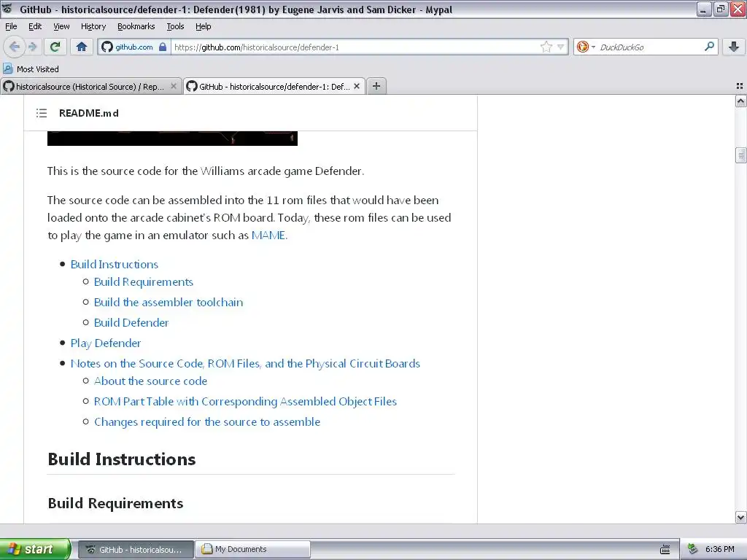Open the Play Defender link
The height and width of the screenshot is (560, 747).
point(106,343)
